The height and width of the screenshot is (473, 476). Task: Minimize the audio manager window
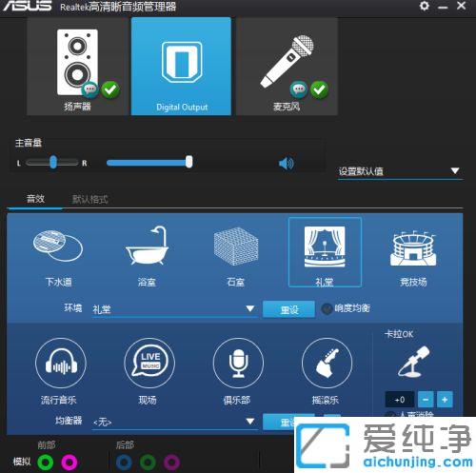tap(443, 7)
